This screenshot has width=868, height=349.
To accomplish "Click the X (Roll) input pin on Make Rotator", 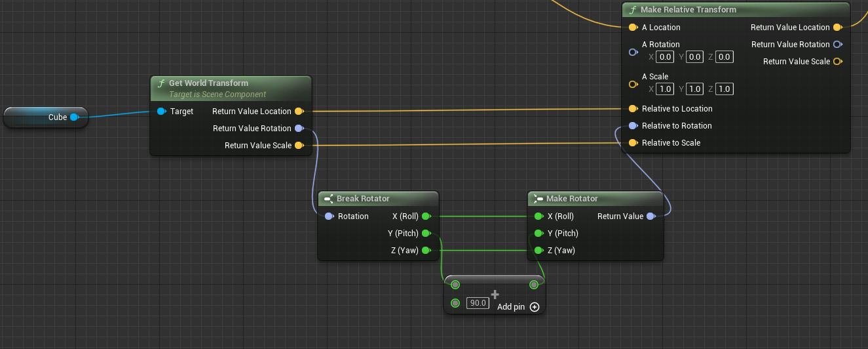I will [x=539, y=216].
